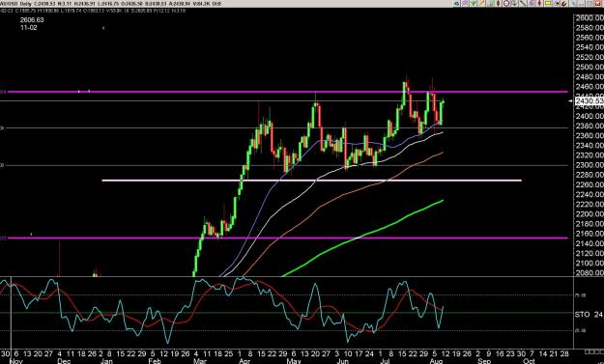
Task: Click the yellow rectangle toolbar icon
Action: click(x=547, y=4)
